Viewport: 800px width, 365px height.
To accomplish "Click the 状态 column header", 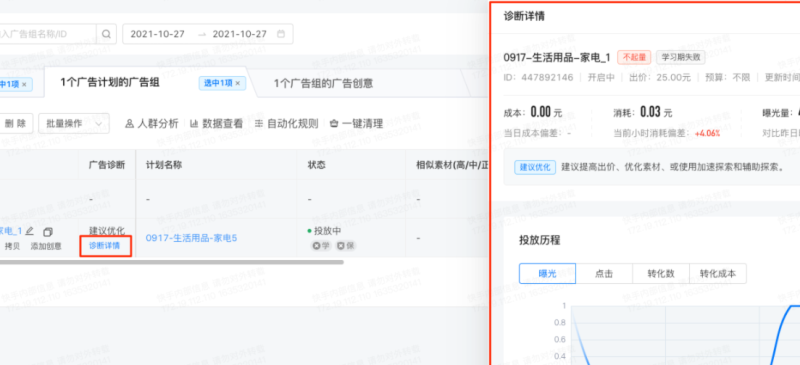I will click(316, 165).
